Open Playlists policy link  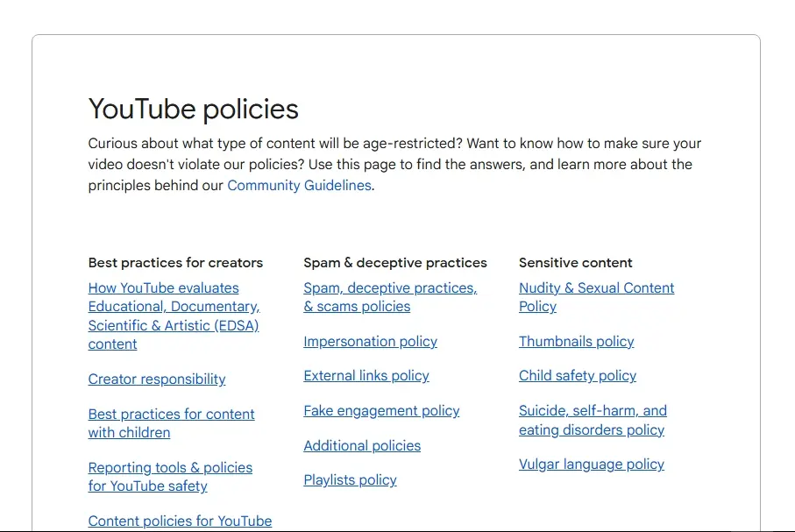coord(350,480)
